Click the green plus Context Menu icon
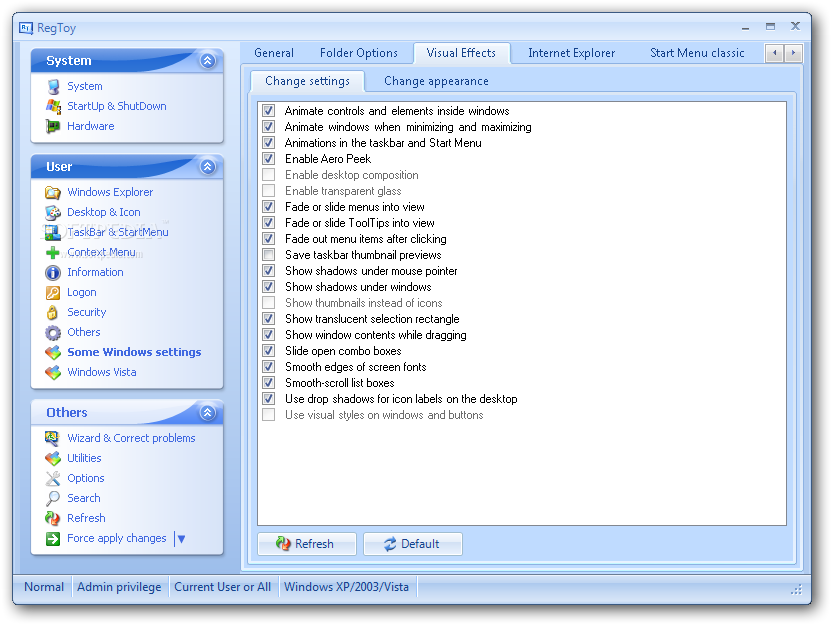The image size is (832, 625). click(53, 253)
